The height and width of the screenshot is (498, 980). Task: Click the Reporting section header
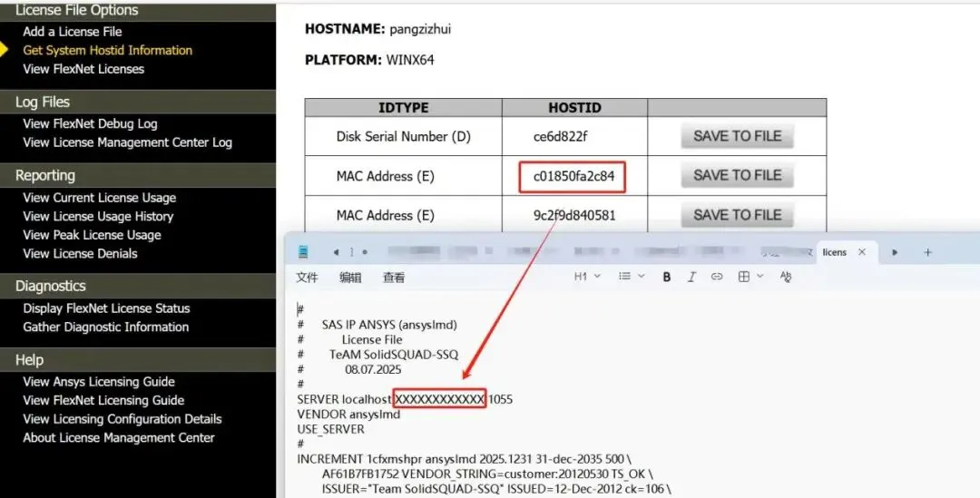click(138, 176)
